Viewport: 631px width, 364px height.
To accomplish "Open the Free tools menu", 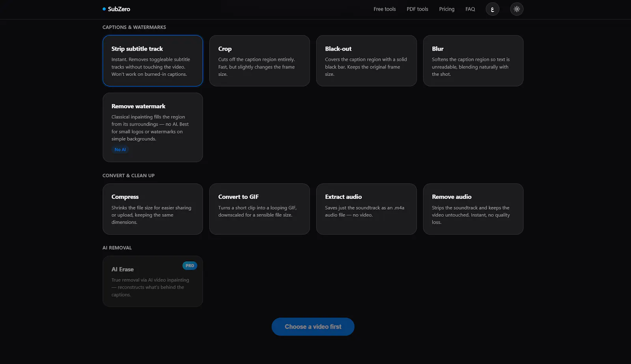I will (x=385, y=9).
